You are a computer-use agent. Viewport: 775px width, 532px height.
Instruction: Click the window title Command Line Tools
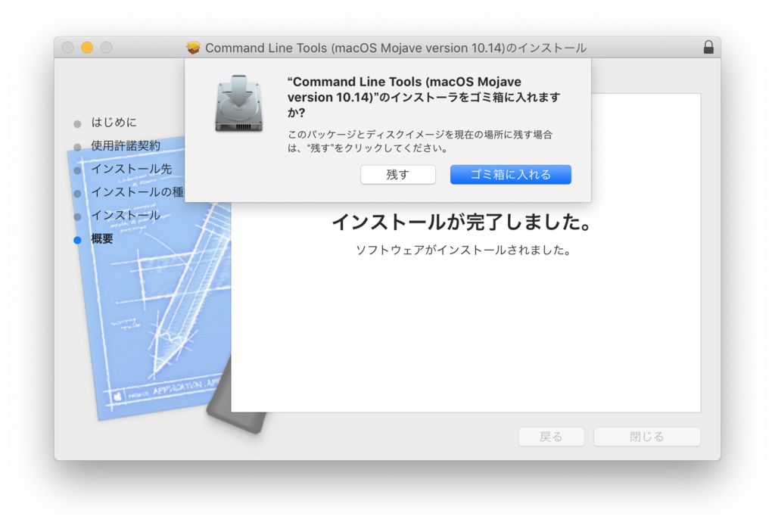pos(396,48)
